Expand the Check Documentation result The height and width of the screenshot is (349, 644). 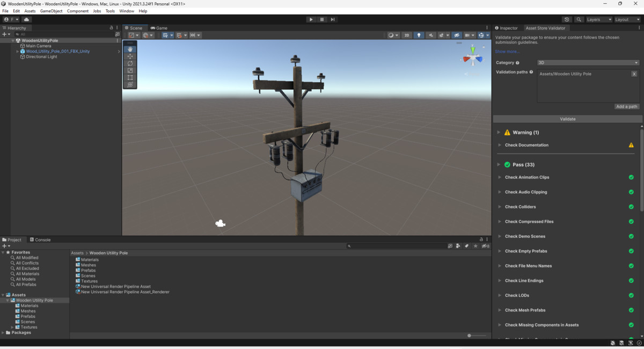[501, 145]
